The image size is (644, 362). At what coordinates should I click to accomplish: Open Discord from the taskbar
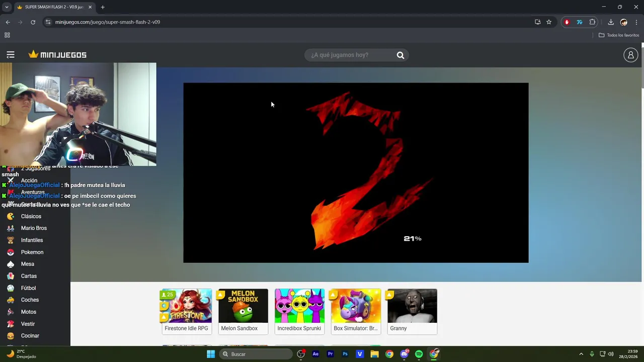click(x=404, y=354)
